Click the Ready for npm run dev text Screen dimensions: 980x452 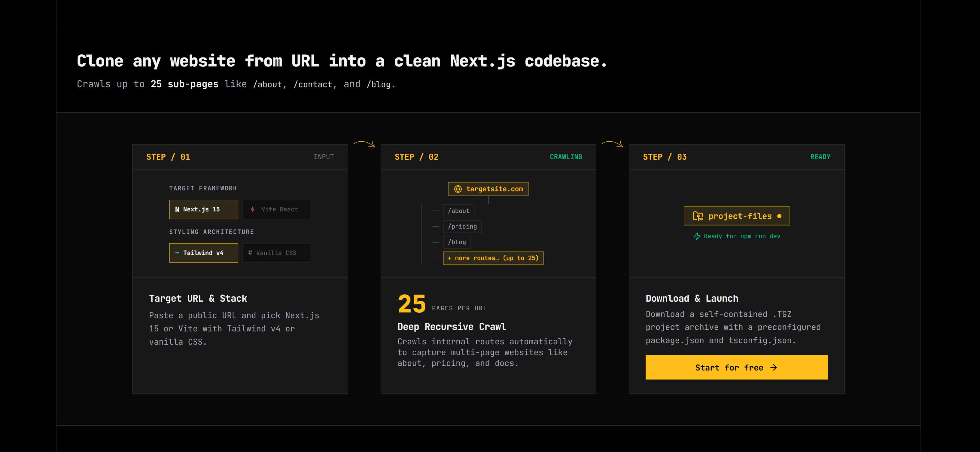742,236
